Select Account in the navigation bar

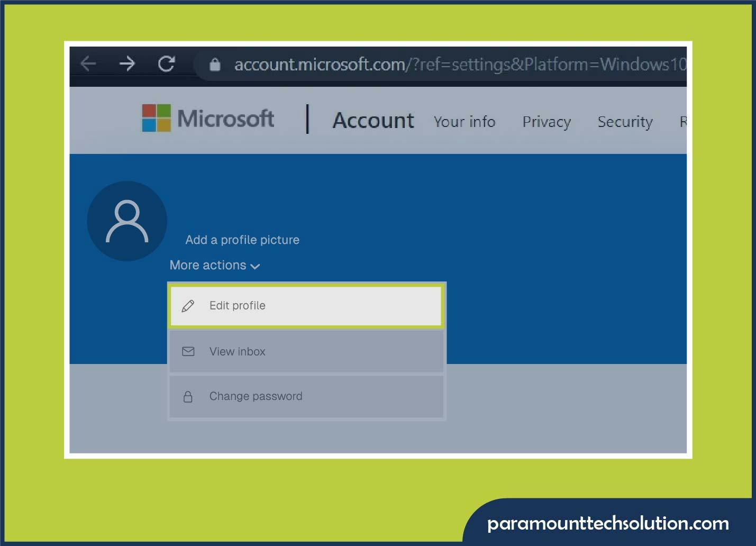coord(372,121)
